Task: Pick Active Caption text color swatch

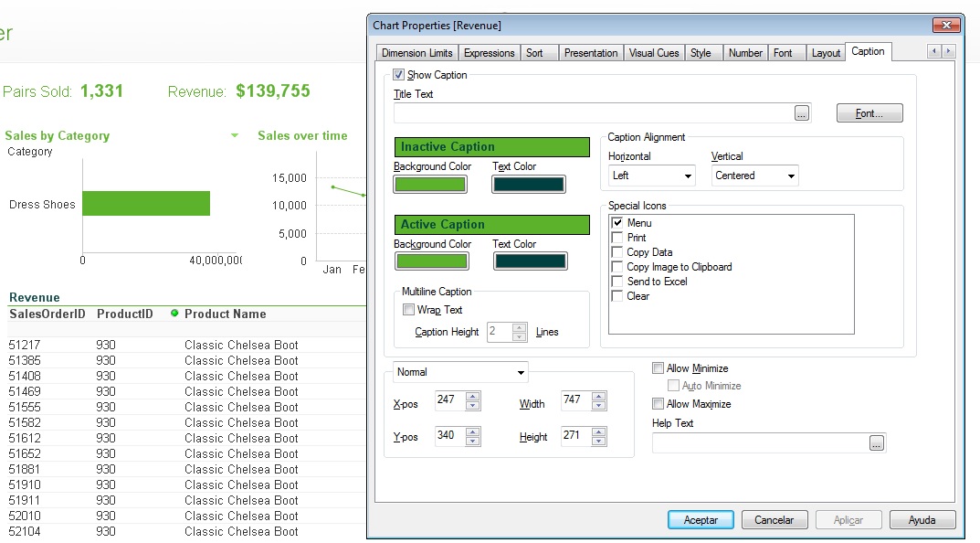Action: (x=530, y=261)
